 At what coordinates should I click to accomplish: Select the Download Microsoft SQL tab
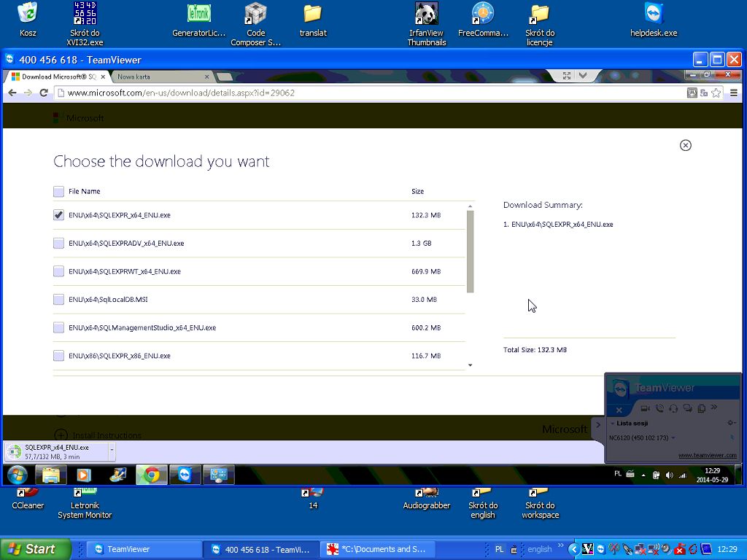55,77
